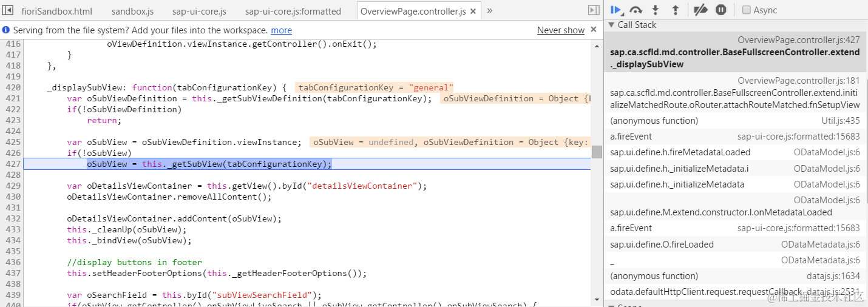Click the '//display buttons in footer' comment
Viewport: 868px width, 307px height.
(x=135, y=262)
